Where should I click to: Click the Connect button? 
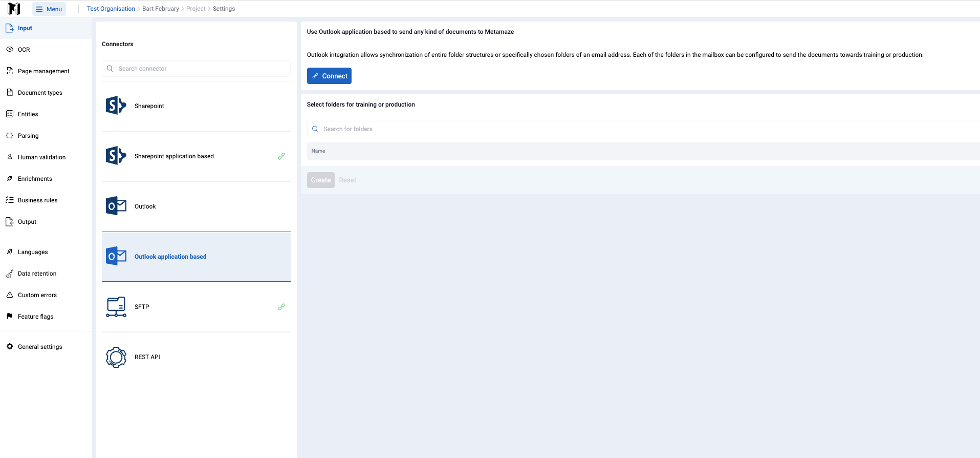click(x=329, y=76)
